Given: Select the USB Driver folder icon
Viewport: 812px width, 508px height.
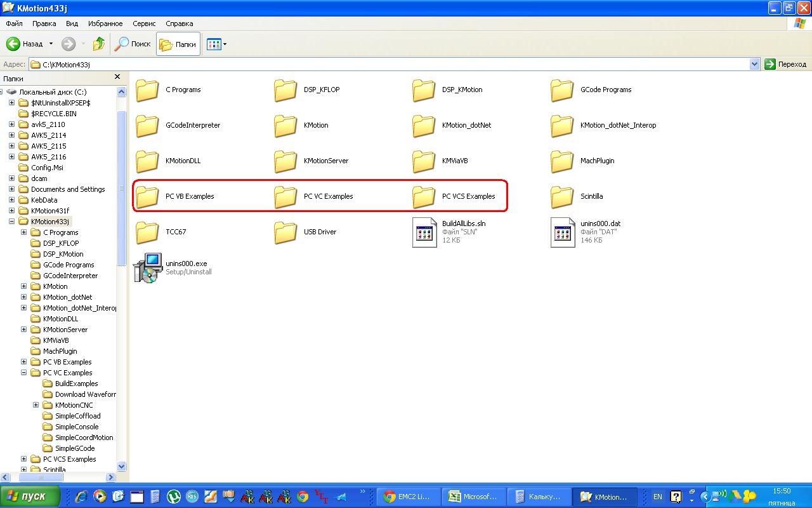Looking at the screenshot, I should pos(285,232).
